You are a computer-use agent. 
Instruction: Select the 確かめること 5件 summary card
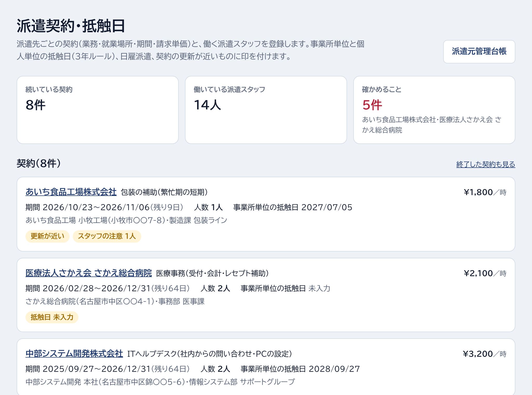pos(434,110)
